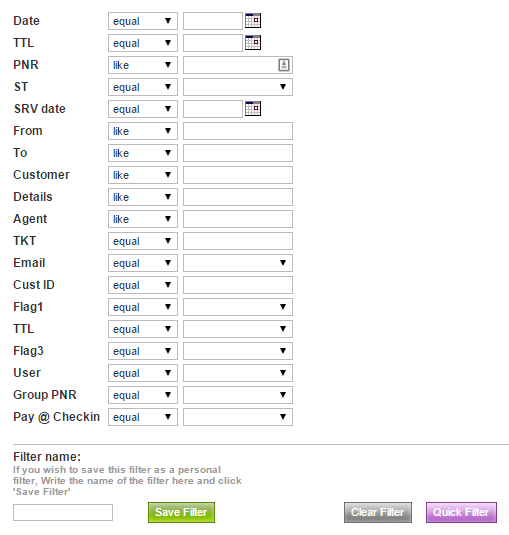Click the From text input
This screenshot has width=509, height=535.
click(x=238, y=131)
